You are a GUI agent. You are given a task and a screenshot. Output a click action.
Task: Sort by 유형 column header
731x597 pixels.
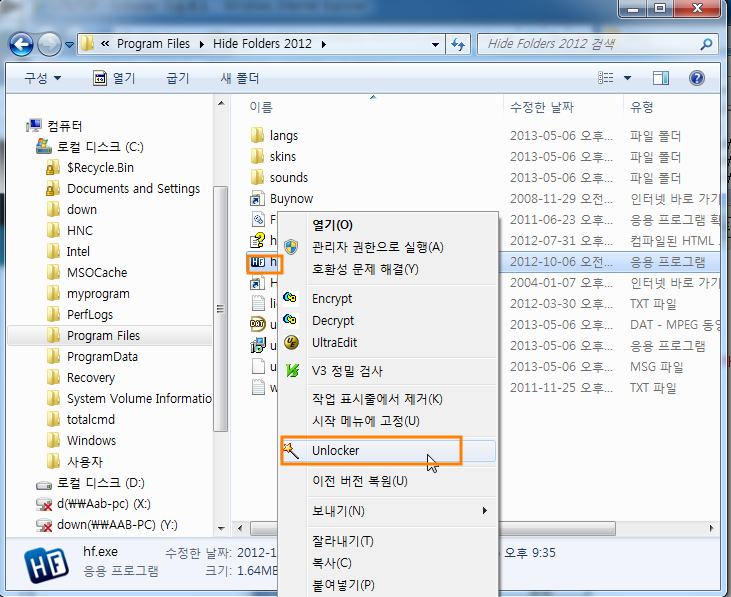pyautogui.click(x=641, y=107)
